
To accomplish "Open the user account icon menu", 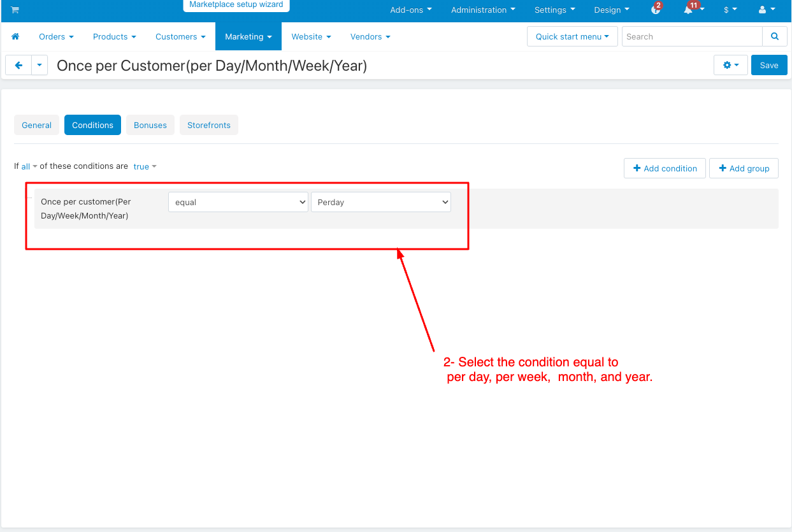I will [767, 10].
